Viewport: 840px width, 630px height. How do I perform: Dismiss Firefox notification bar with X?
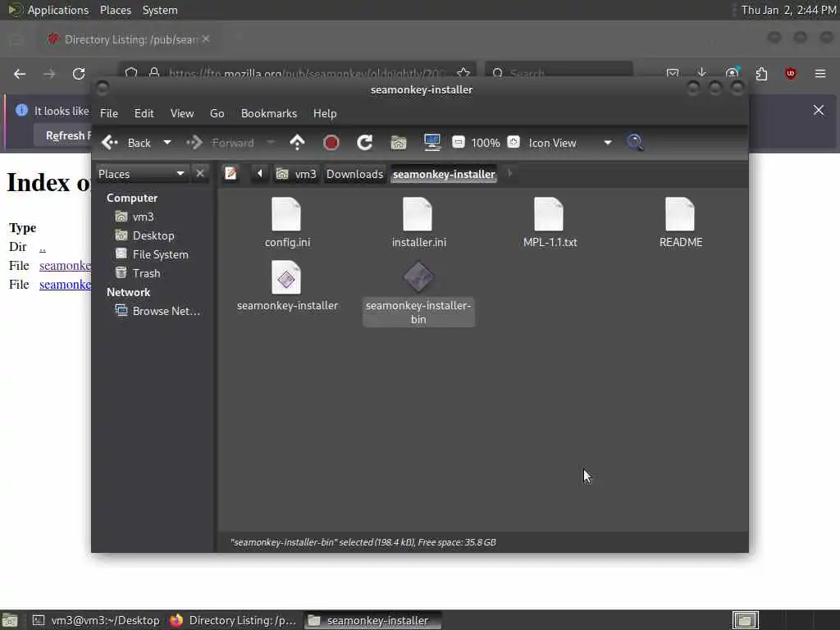[819, 111]
